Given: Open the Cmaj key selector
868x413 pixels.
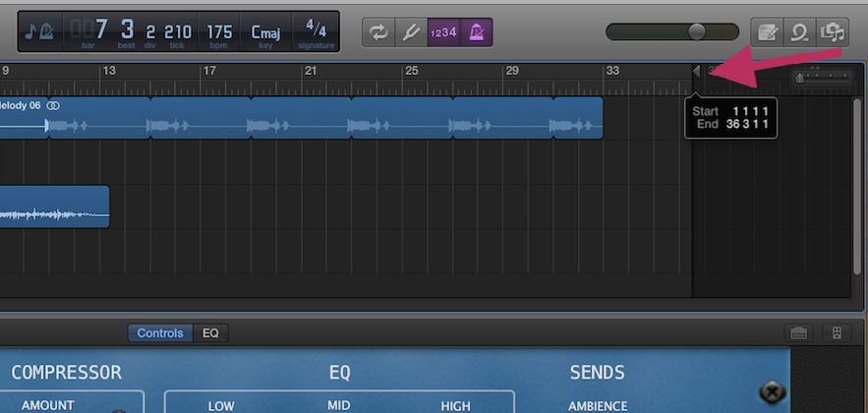Looking at the screenshot, I should pyautogui.click(x=265, y=32).
